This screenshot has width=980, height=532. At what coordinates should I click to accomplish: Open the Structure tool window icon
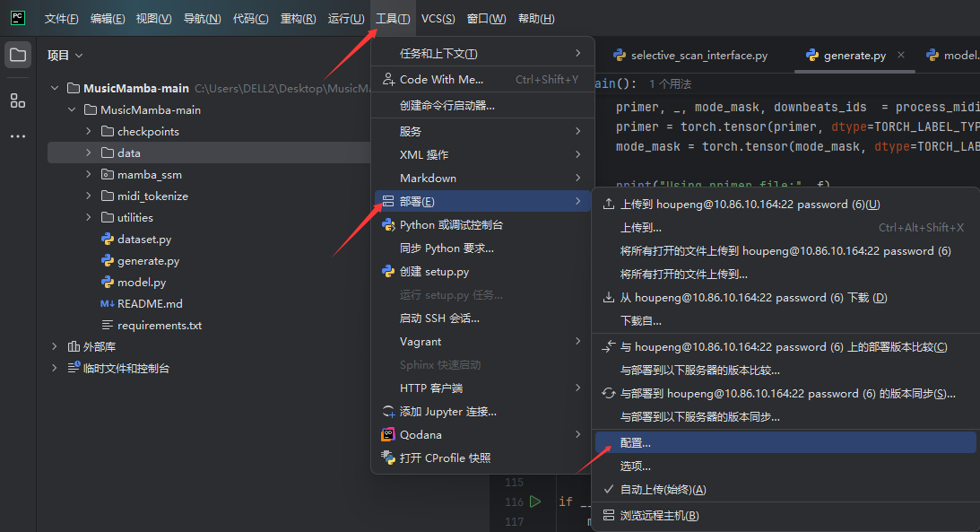point(18,100)
